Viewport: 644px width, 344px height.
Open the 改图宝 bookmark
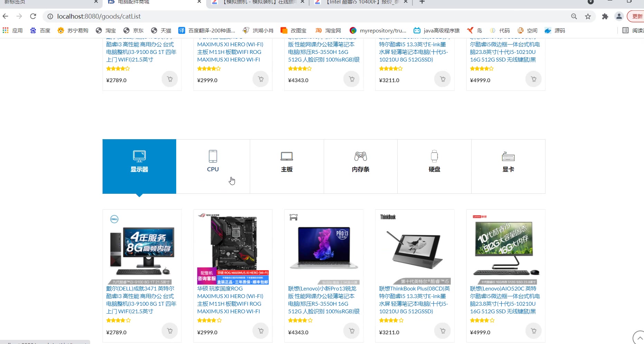[x=293, y=30]
